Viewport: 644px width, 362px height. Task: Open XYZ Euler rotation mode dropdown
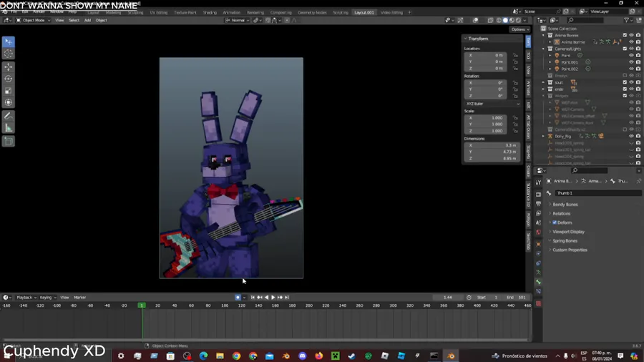[492, 104]
